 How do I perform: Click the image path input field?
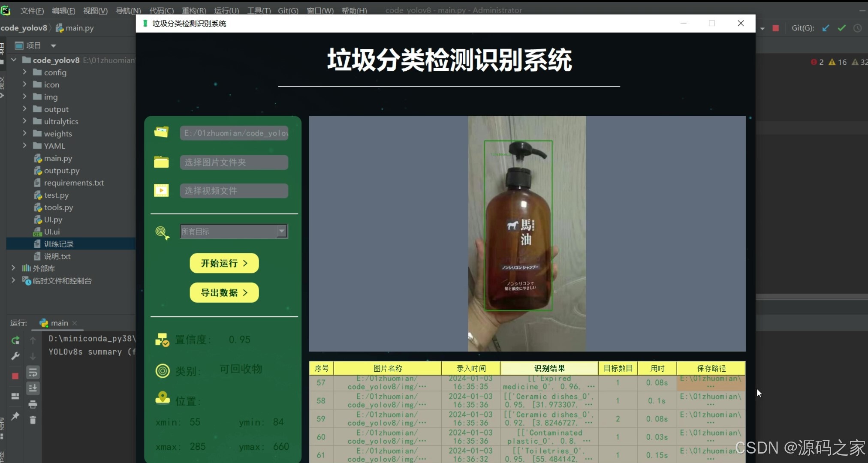[x=234, y=133]
